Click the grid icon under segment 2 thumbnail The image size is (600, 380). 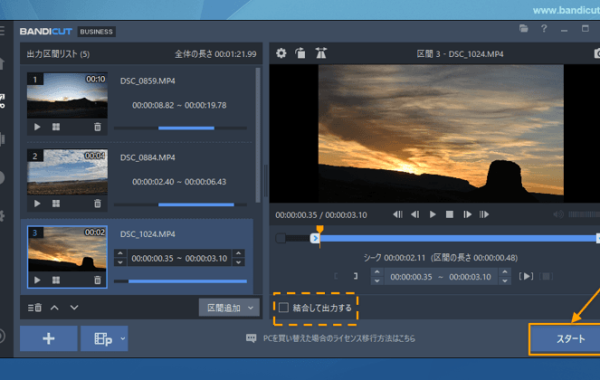(x=56, y=204)
